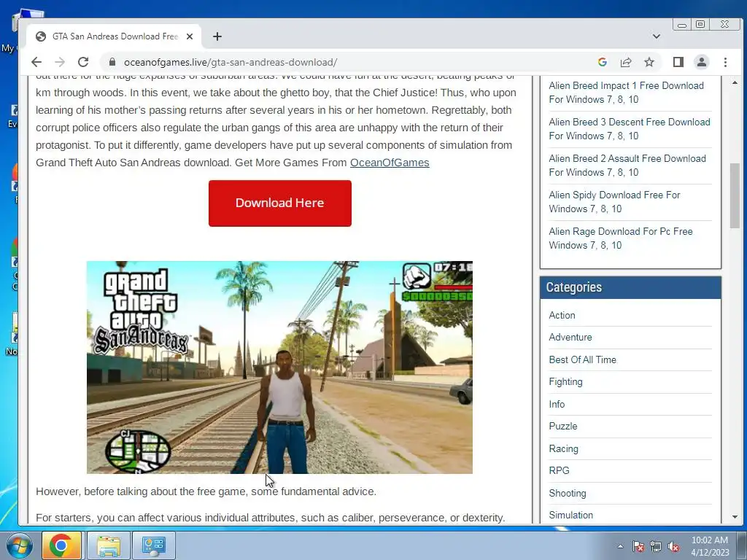747x560 pixels.
Task: Click the Categories panel header
Action: click(x=630, y=287)
